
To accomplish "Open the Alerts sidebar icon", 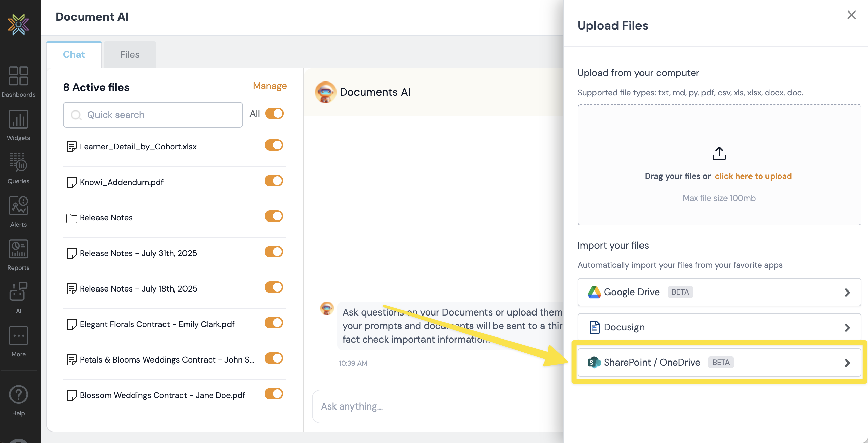I will click(x=18, y=206).
